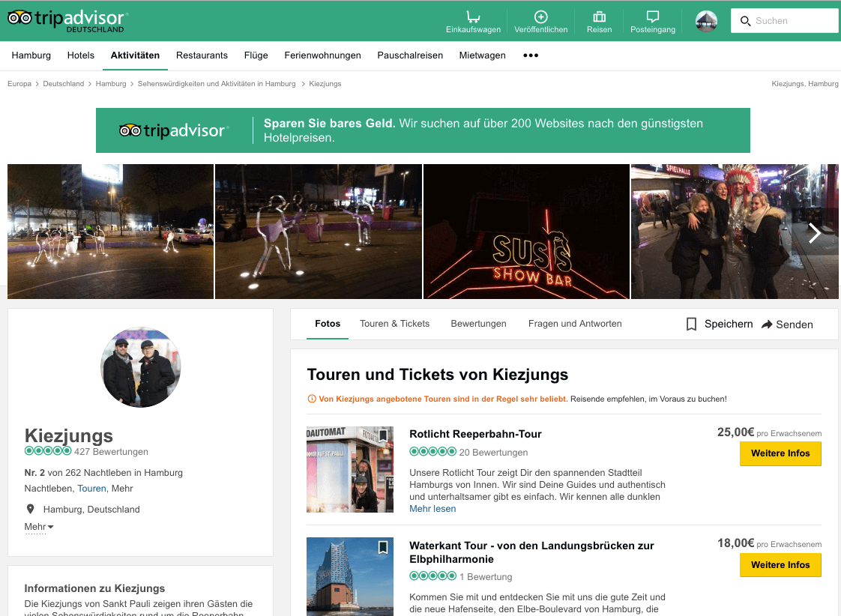Screen dimensions: 841x616
Task: Open the group photo with feather headdress
Action: 735,232
